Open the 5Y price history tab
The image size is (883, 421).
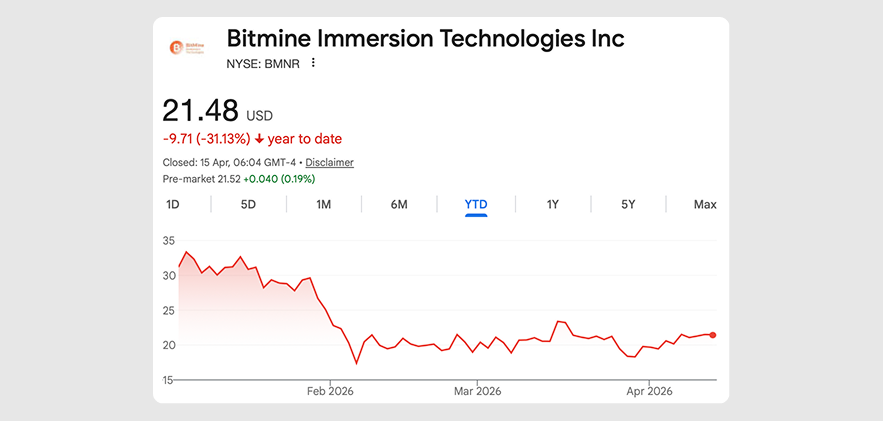pyautogui.click(x=628, y=205)
